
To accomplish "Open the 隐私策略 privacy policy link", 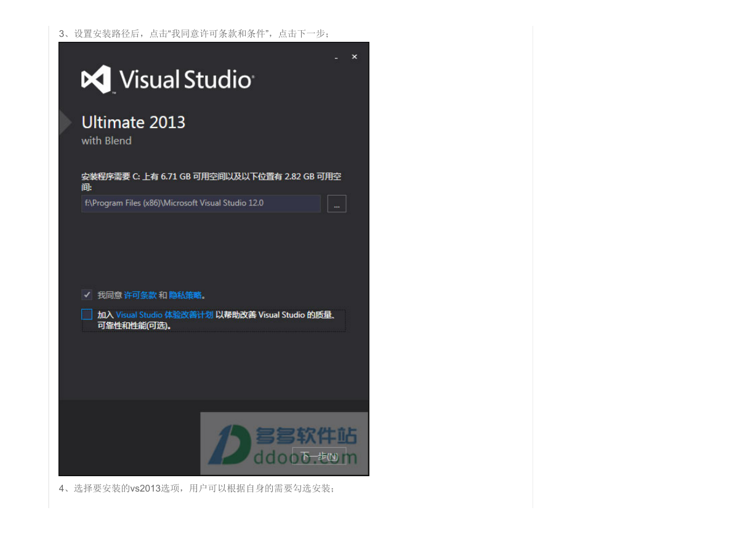I will coord(185,295).
